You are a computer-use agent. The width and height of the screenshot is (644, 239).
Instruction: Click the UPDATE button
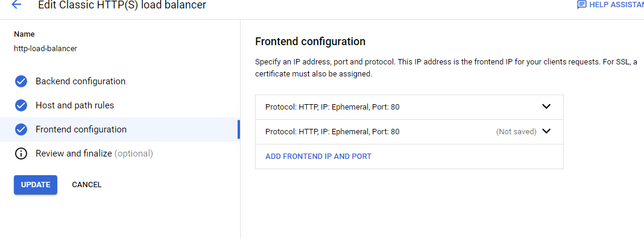[x=36, y=185]
